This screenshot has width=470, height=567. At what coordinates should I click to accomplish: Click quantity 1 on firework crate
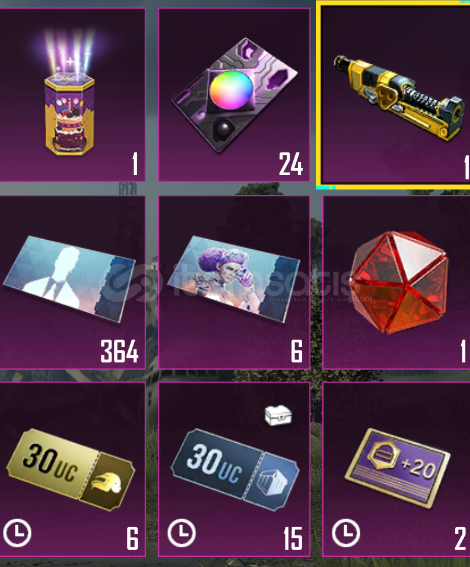click(135, 163)
